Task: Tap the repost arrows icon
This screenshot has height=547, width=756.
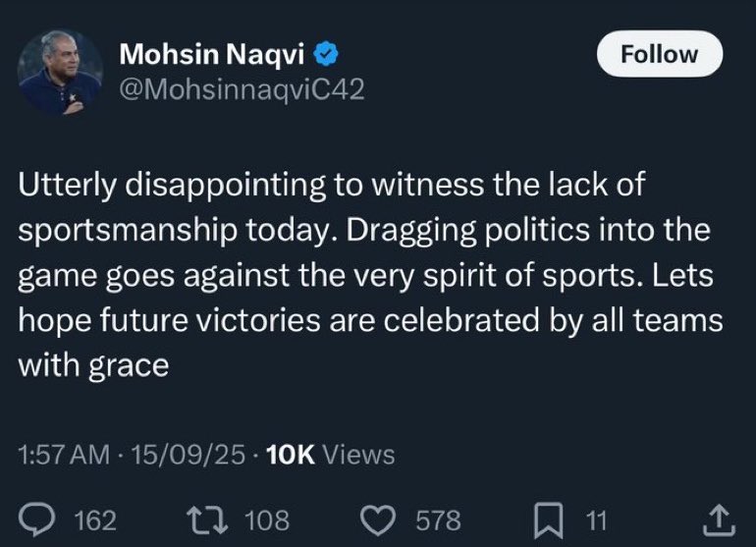Action: pyautogui.click(x=207, y=520)
